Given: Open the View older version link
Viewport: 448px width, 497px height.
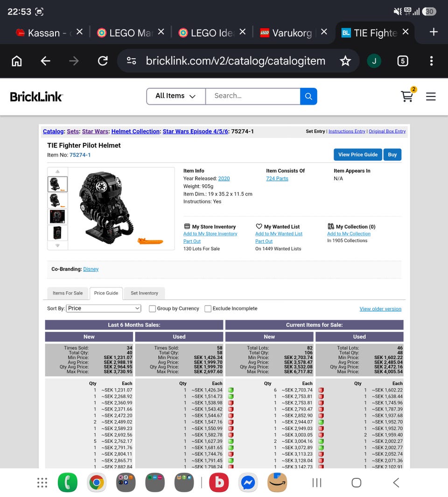Looking at the screenshot, I should click(380, 309).
